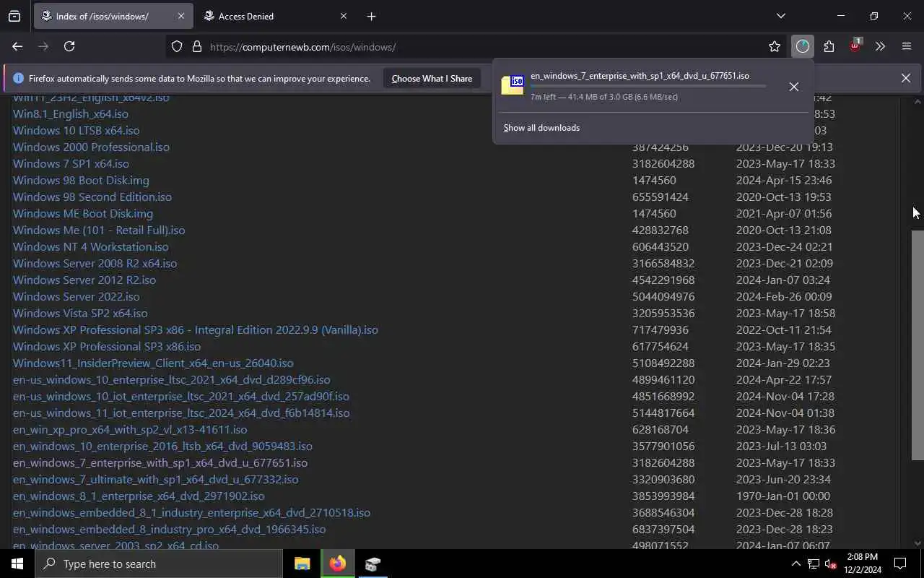Show site security padlock info

coord(196,47)
